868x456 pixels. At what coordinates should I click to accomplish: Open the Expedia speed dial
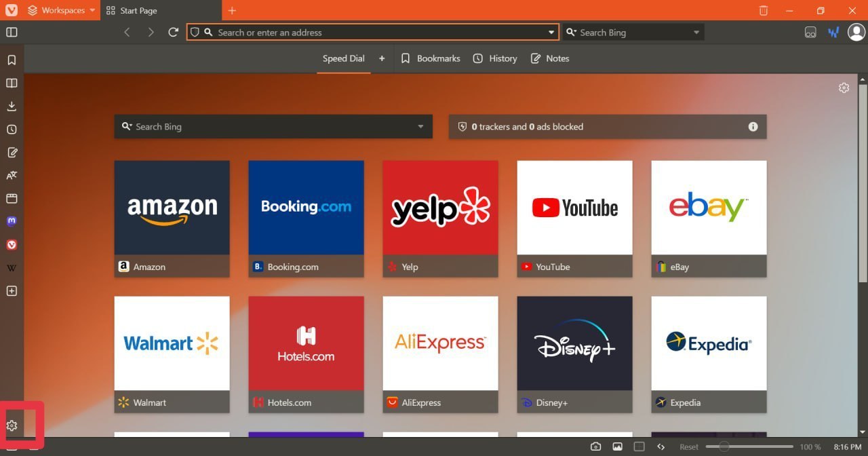[709, 354]
